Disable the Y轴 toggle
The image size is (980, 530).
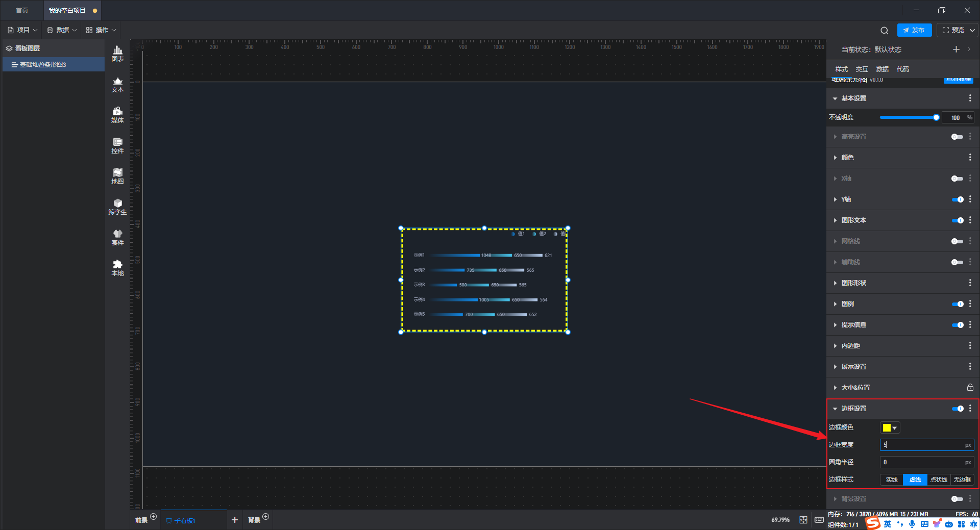(958, 199)
